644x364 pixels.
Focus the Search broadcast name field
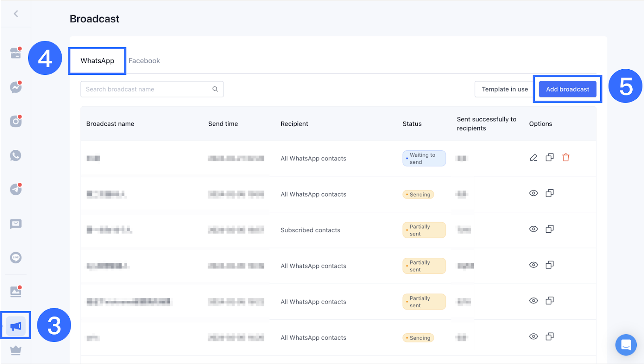pos(147,89)
